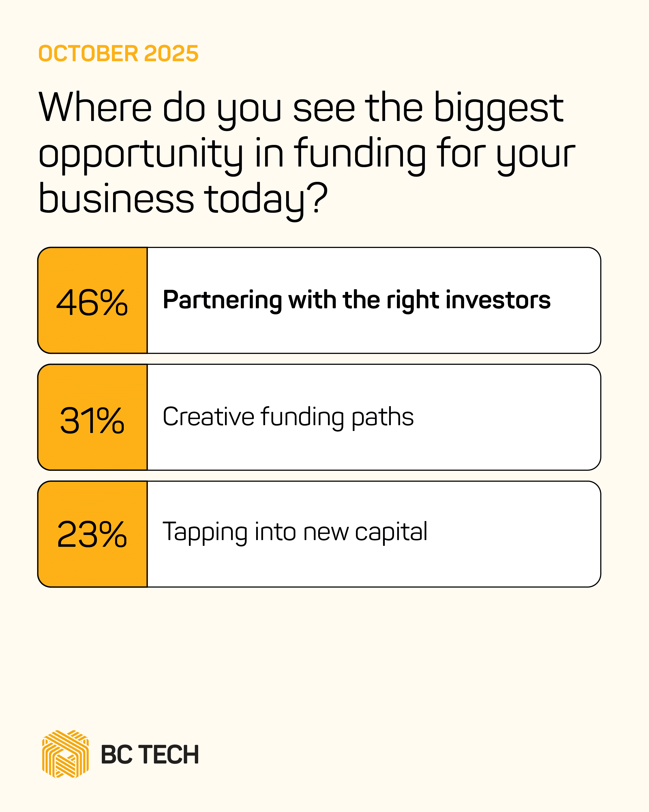Click the word "your" in the headline
Viewport: 649px width, 812px height.
coord(536,154)
